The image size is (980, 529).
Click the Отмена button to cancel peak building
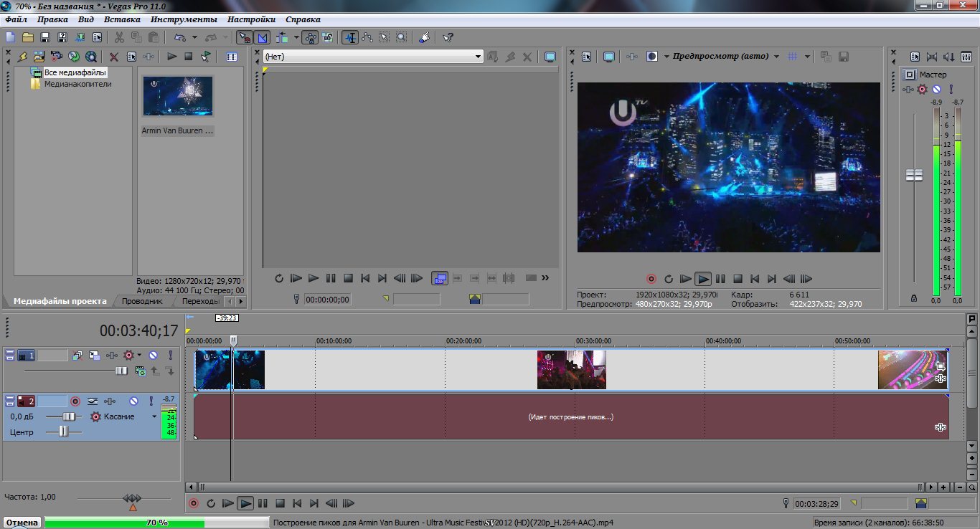click(x=22, y=523)
